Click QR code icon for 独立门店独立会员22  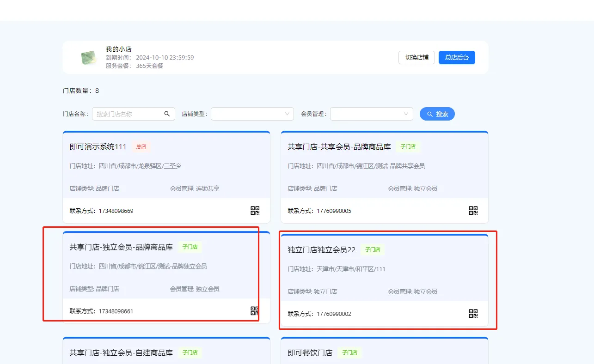point(473,314)
